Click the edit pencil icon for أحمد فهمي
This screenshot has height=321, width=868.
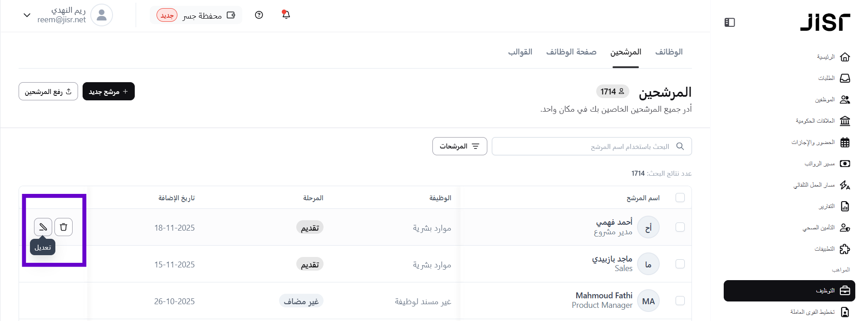pyautogui.click(x=43, y=227)
